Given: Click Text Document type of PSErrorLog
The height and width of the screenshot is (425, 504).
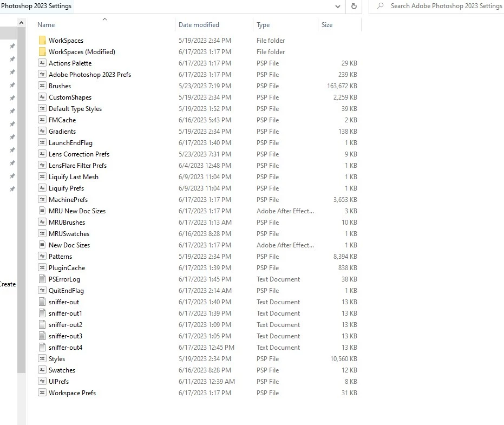Looking at the screenshot, I should pos(278,279).
